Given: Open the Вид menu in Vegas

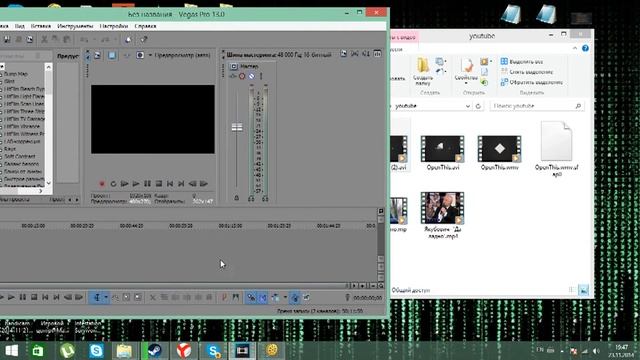Looking at the screenshot, I should coord(20,26).
